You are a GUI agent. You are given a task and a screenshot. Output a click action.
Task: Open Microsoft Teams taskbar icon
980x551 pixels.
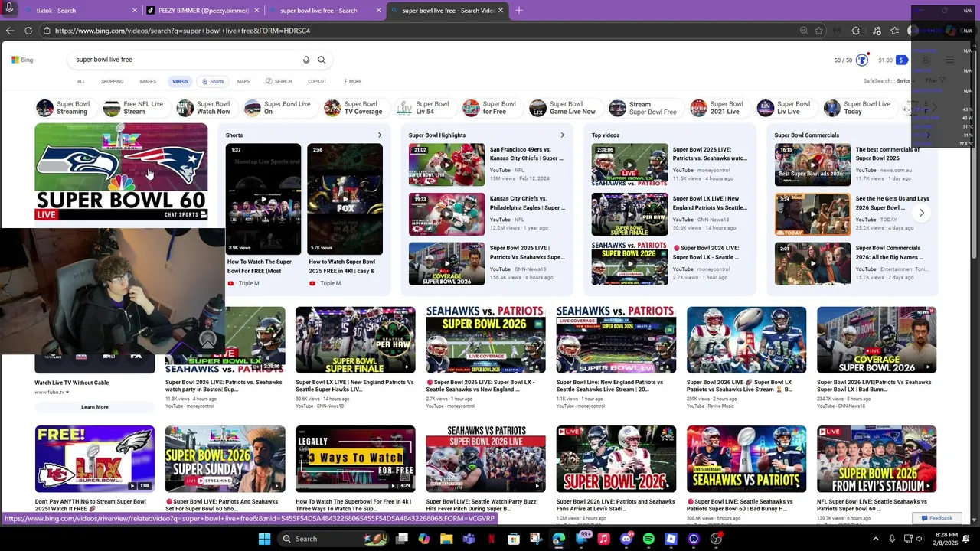point(469,539)
